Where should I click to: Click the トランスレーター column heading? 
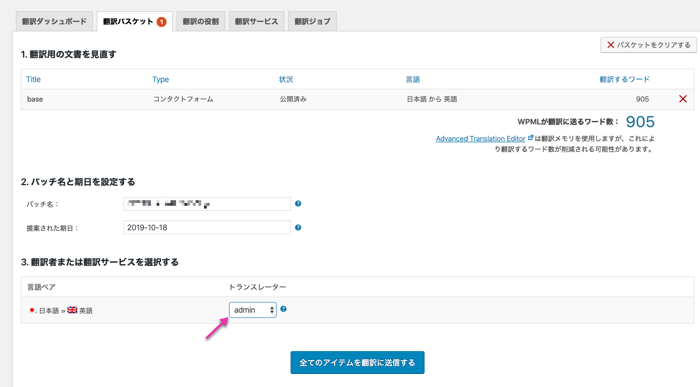coord(257,287)
